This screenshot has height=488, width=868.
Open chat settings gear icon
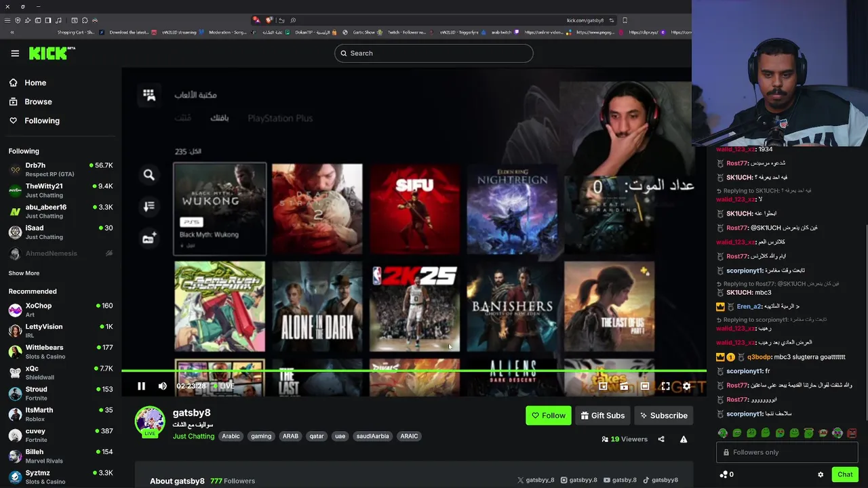[821, 474]
